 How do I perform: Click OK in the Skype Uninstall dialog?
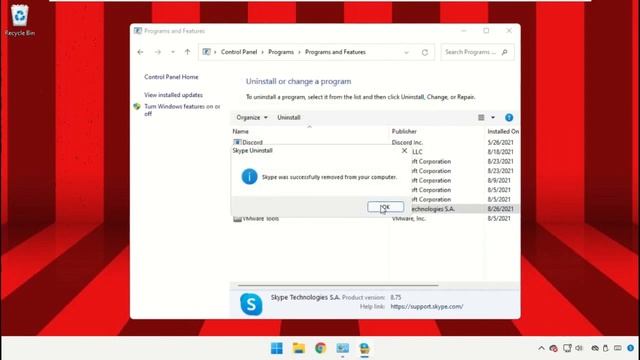385,207
